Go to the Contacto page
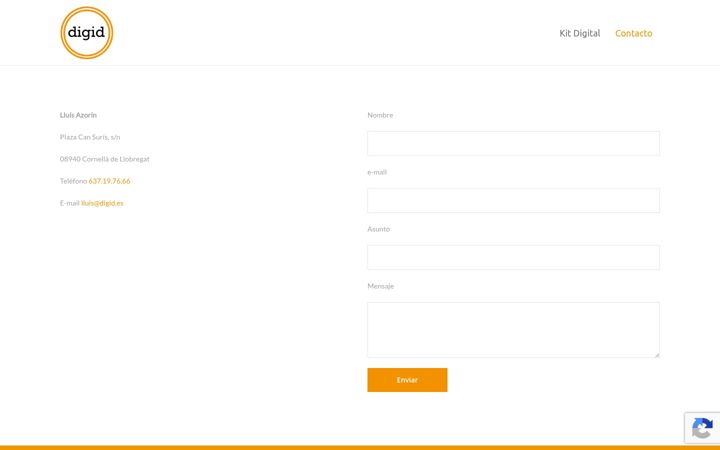 coord(633,33)
